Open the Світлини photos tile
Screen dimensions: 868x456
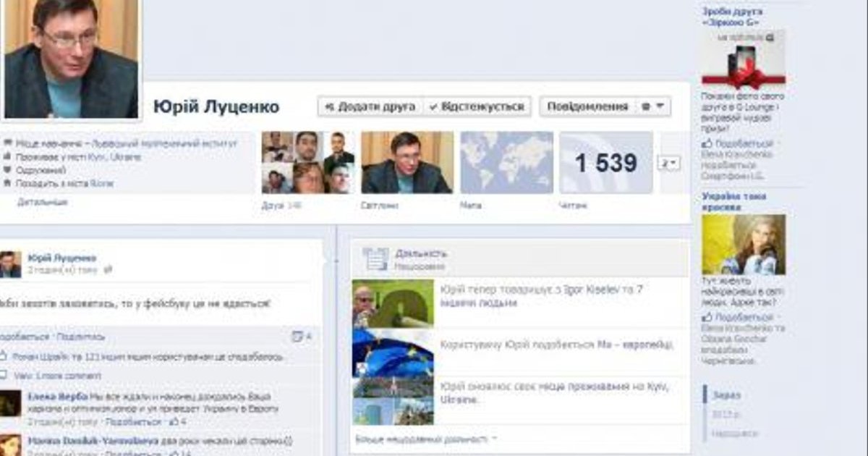click(x=407, y=163)
